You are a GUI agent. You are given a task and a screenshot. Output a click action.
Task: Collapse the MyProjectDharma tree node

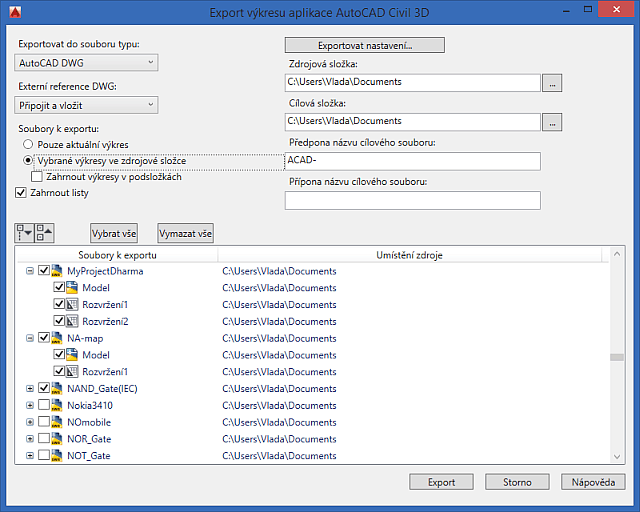[x=29, y=271]
